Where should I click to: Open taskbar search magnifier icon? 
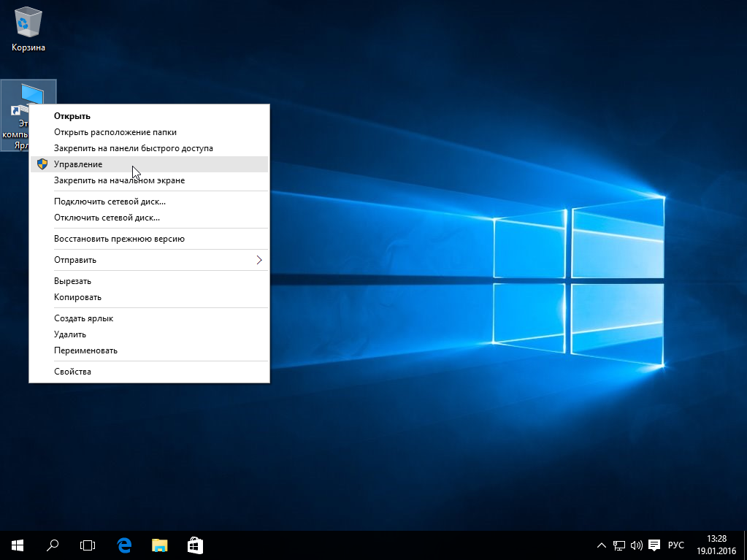(x=53, y=545)
